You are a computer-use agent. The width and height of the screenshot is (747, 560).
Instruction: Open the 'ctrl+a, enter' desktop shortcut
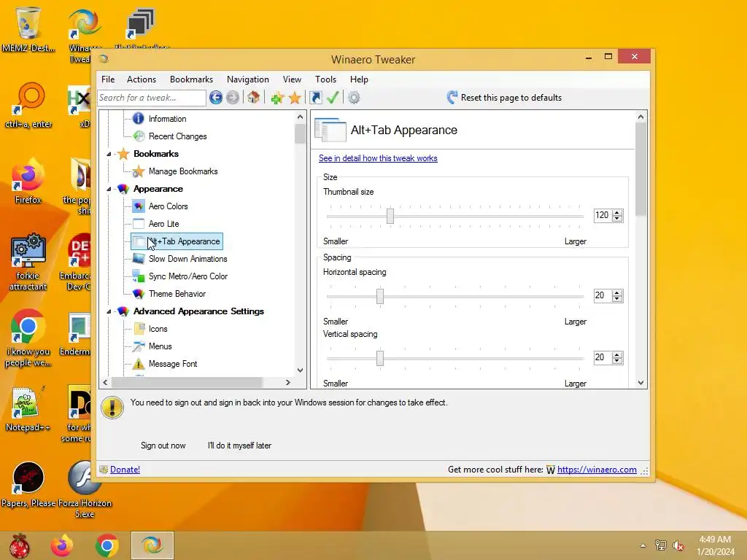[28, 106]
